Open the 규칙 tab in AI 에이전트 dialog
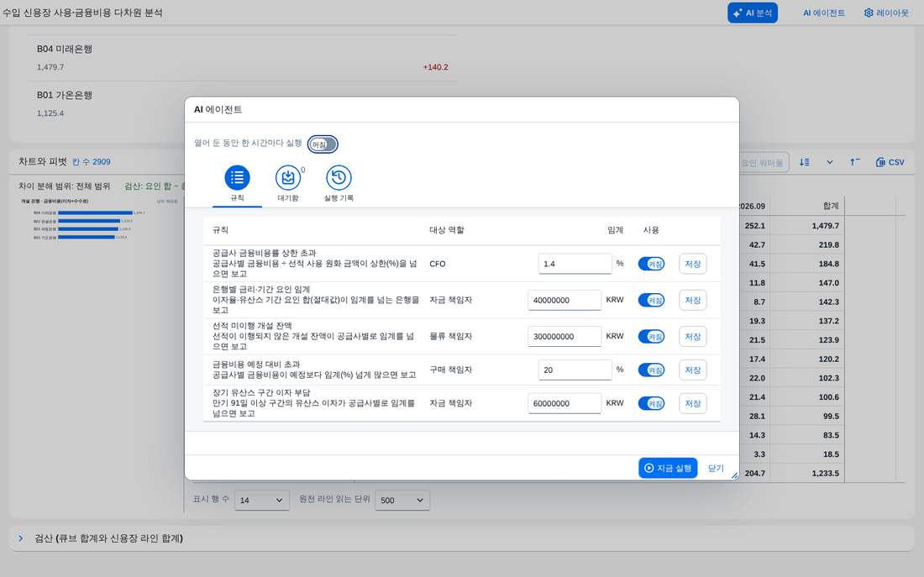924x577 pixels. click(x=237, y=184)
